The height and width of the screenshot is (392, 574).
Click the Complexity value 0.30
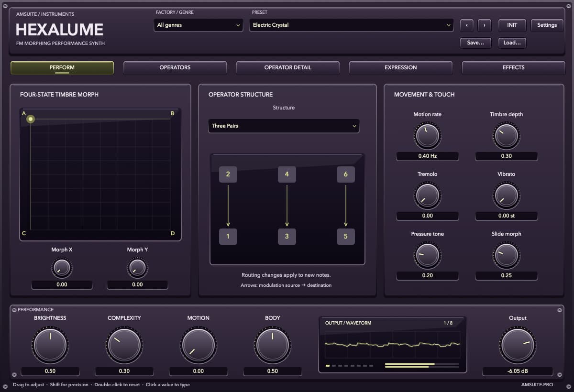tap(124, 371)
